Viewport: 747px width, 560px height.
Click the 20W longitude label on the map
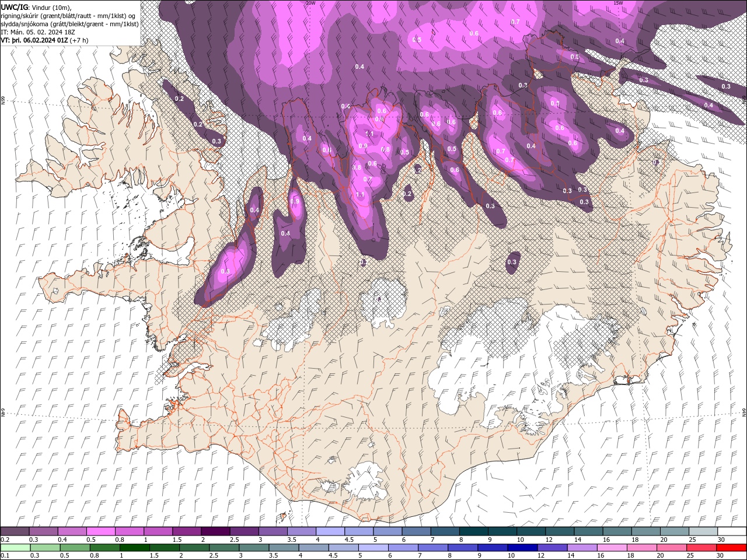coord(310,3)
